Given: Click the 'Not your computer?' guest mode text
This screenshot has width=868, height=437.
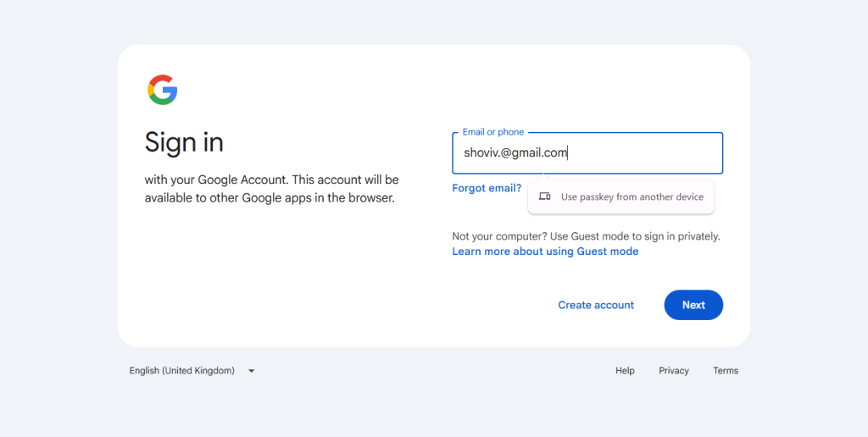Looking at the screenshot, I should 586,237.
